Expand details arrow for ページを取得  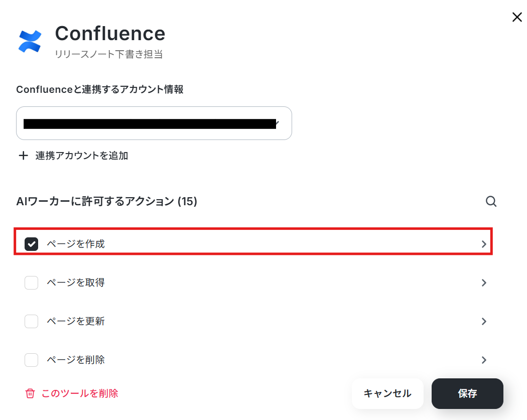click(x=484, y=283)
